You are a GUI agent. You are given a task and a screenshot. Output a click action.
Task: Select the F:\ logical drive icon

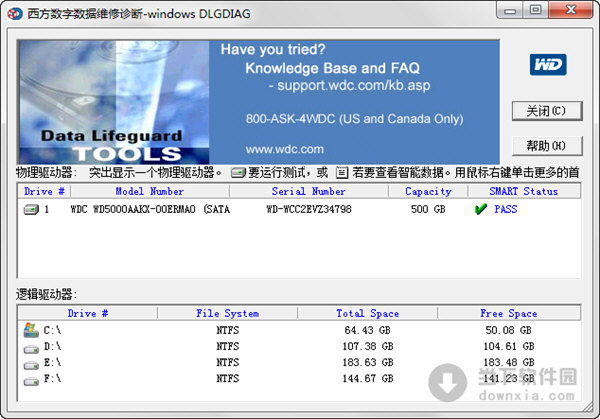30,378
